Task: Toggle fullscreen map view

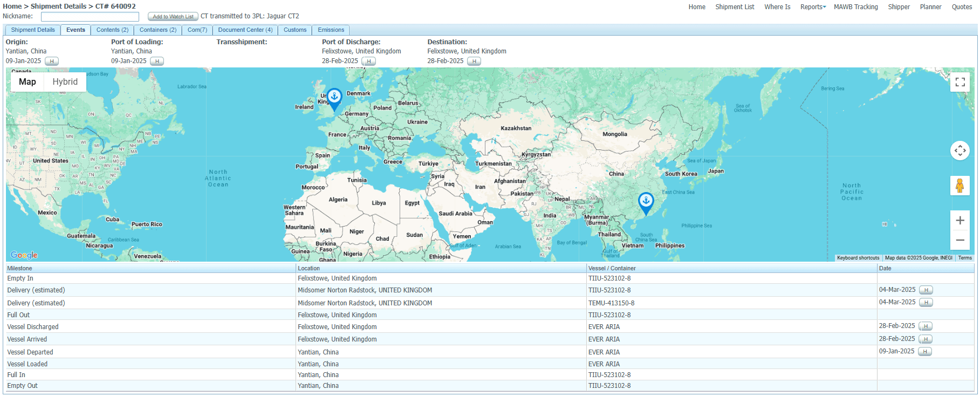Action: [960, 82]
